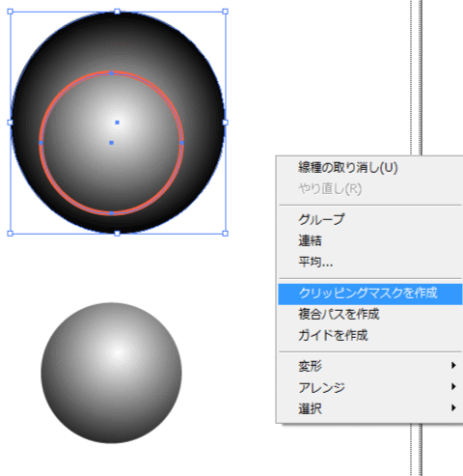This screenshot has height=476, width=463.
Task: Click the lower gray gradient sphere
Action: [x=111, y=373]
